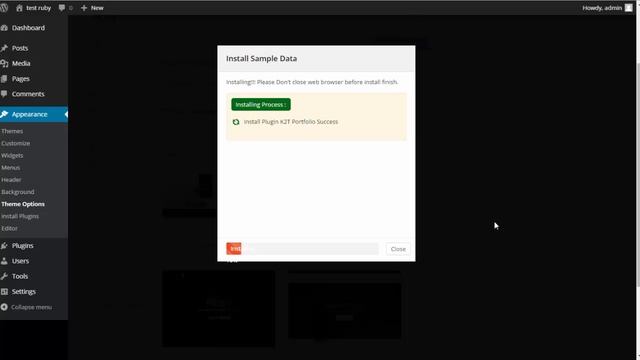Viewport: 640px width, 360px height.
Task: Click the Installing please don't close message
Action: point(312,82)
